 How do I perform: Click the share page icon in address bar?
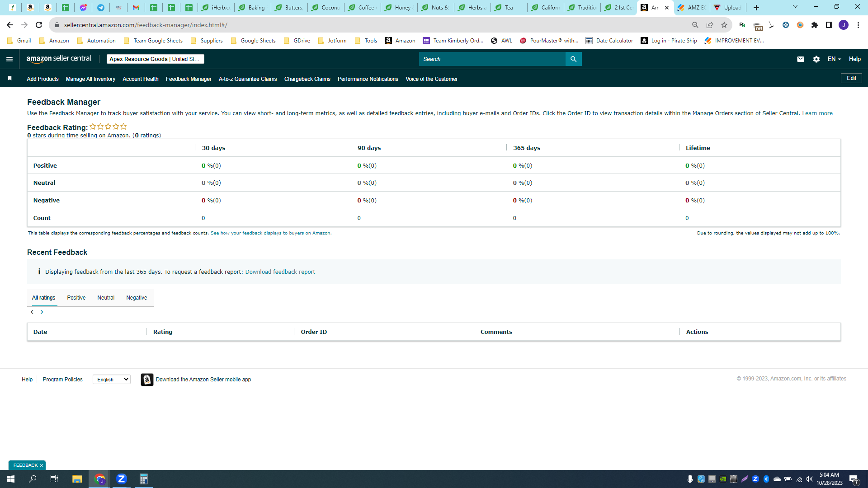click(x=710, y=25)
